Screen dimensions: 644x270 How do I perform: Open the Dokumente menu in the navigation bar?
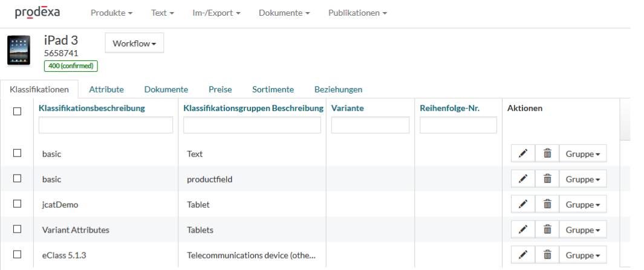click(x=284, y=13)
